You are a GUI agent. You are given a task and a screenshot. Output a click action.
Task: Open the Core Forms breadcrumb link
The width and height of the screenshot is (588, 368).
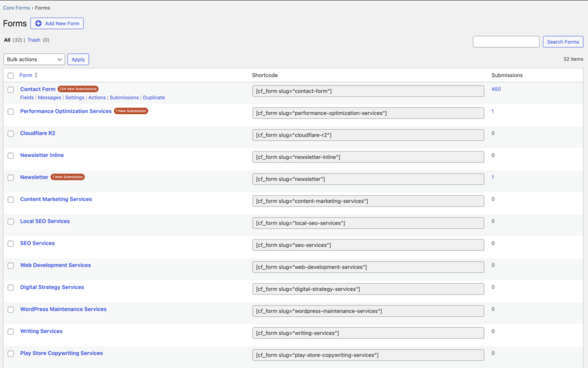coord(16,7)
